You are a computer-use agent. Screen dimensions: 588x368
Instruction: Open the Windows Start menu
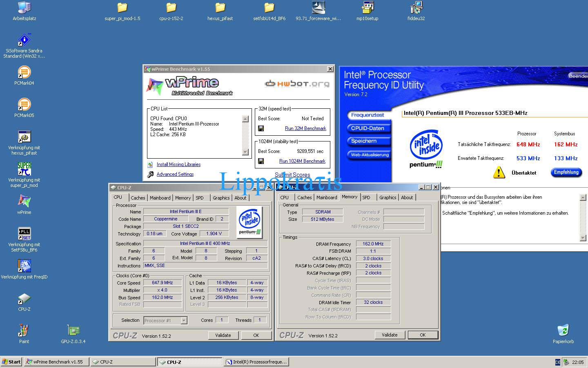(x=11, y=362)
